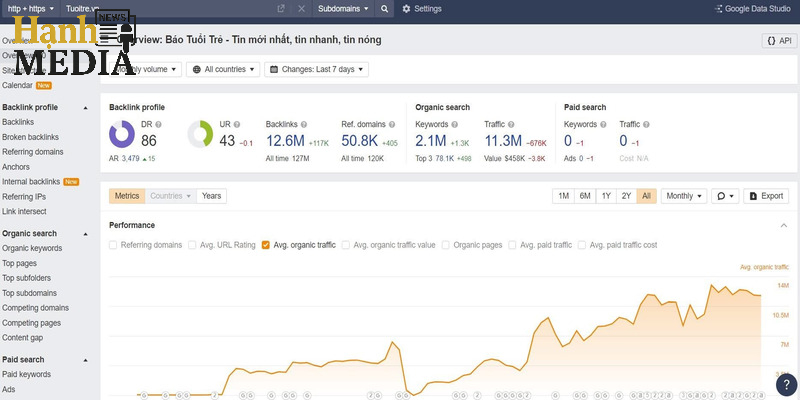Collapse the Backlink profile sidebar section
The height and width of the screenshot is (400, 800).
pos(85,108)
